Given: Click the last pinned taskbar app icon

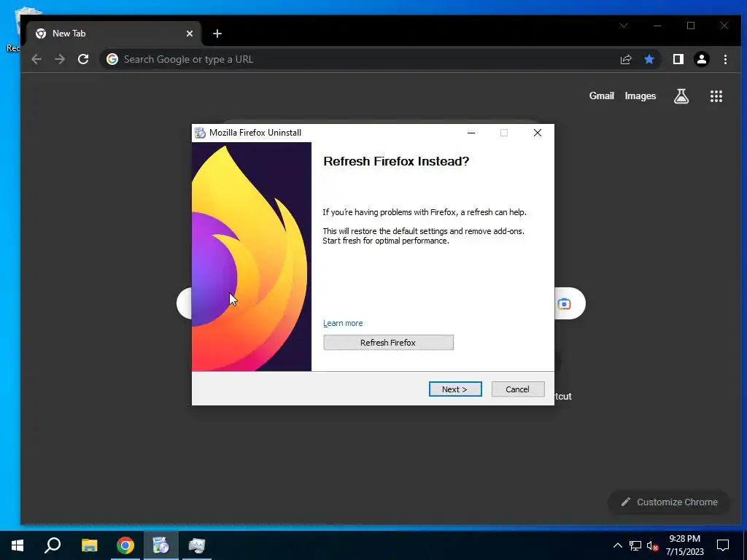Looking at the screenshot, I should tap(197, 545).
